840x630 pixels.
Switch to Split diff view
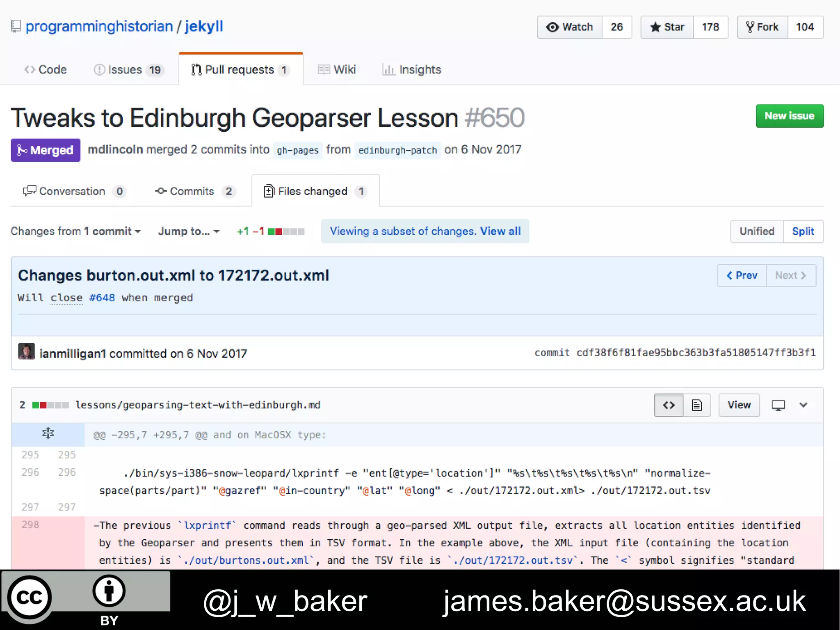803,231
